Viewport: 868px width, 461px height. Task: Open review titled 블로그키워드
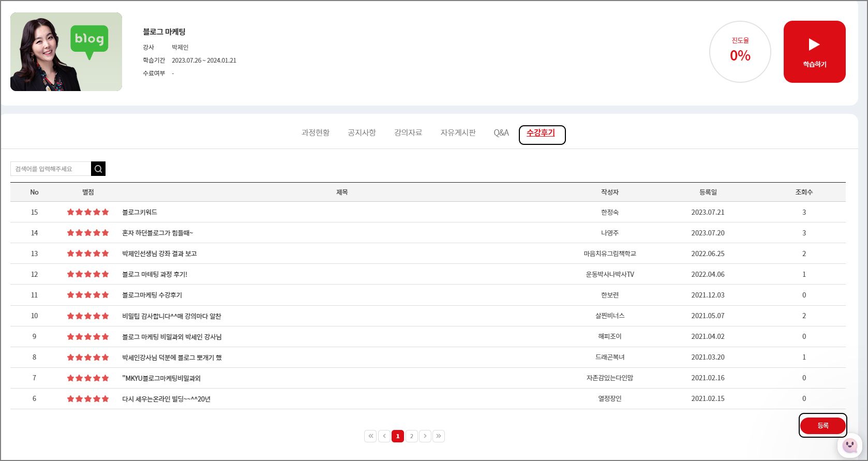[140, 212]
